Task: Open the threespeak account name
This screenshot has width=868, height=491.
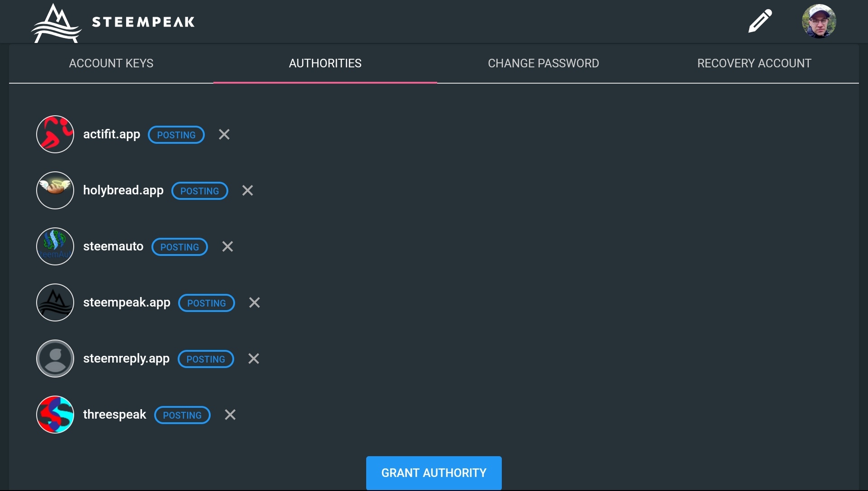Action: [114, 415]
